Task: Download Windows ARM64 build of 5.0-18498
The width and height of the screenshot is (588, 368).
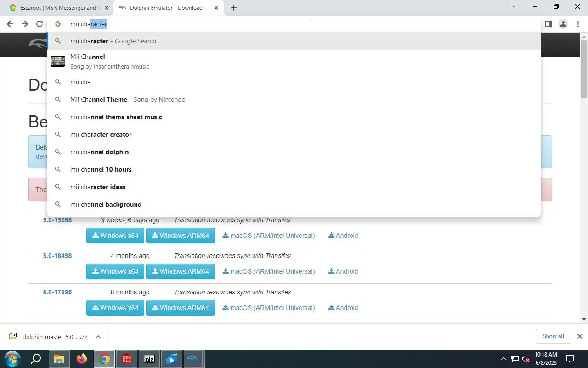Action: point(181,271)
